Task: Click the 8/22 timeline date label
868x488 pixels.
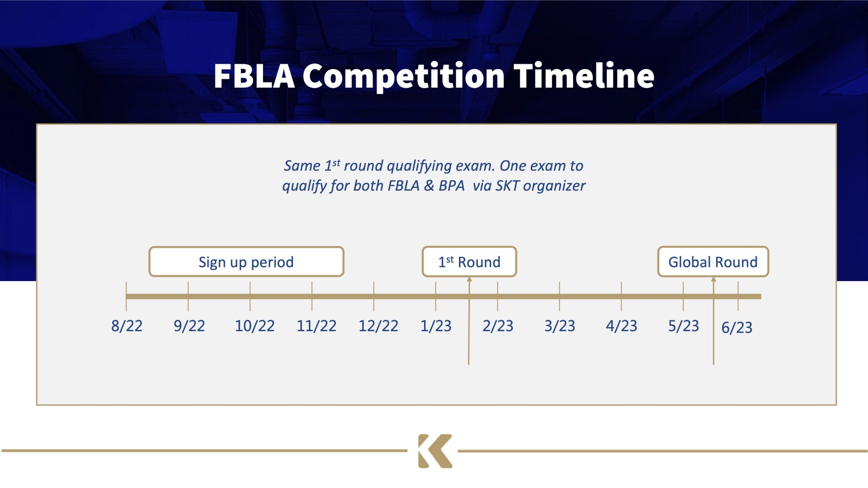Action: (127, 326)
